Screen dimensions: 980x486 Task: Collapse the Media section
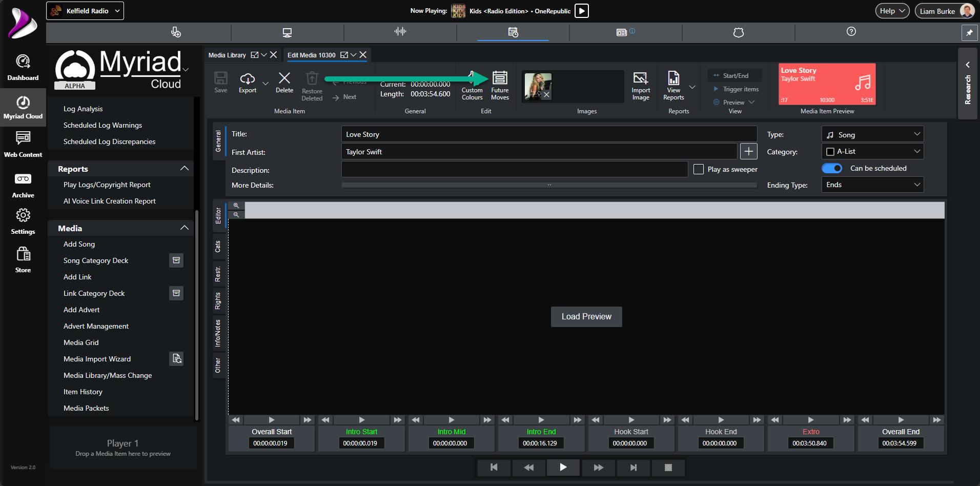tap(185, 228)
